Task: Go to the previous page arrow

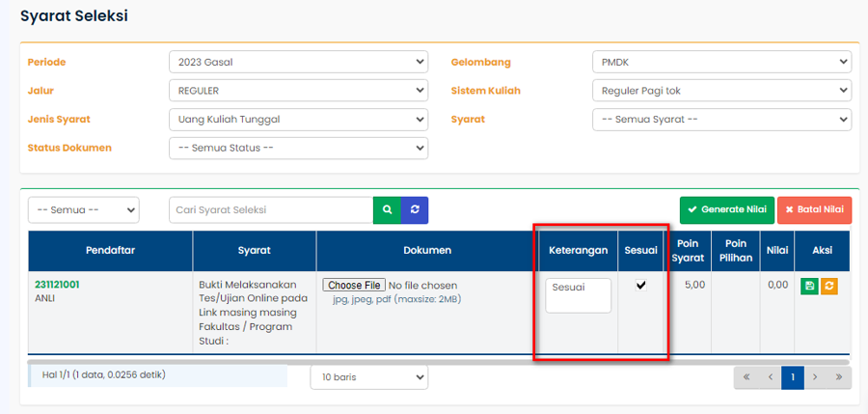Action: tap(768, 377)
